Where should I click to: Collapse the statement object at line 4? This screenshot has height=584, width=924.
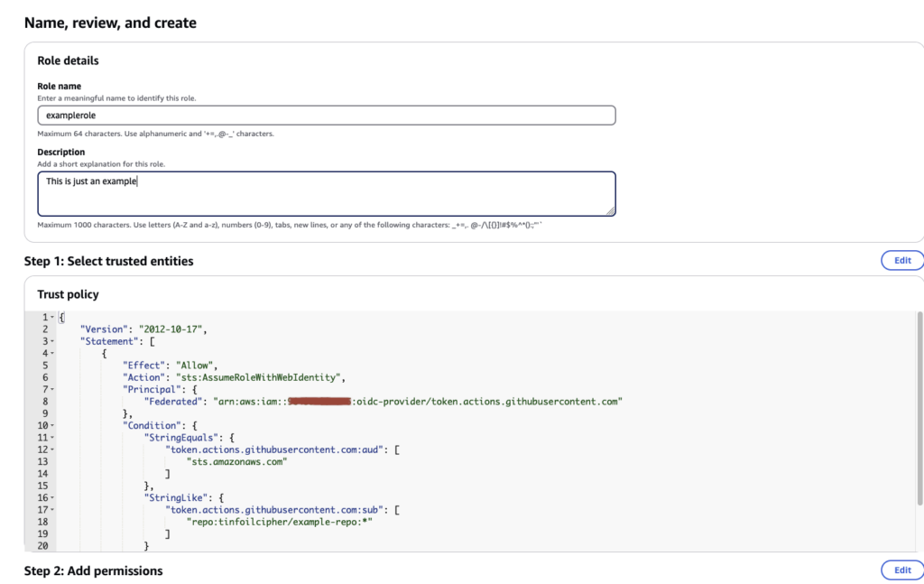52,354
